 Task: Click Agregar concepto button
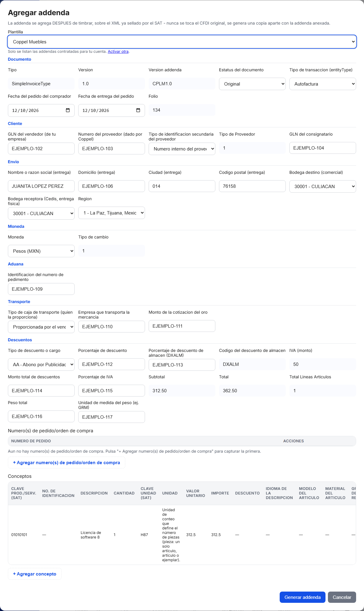coord(35,574)
